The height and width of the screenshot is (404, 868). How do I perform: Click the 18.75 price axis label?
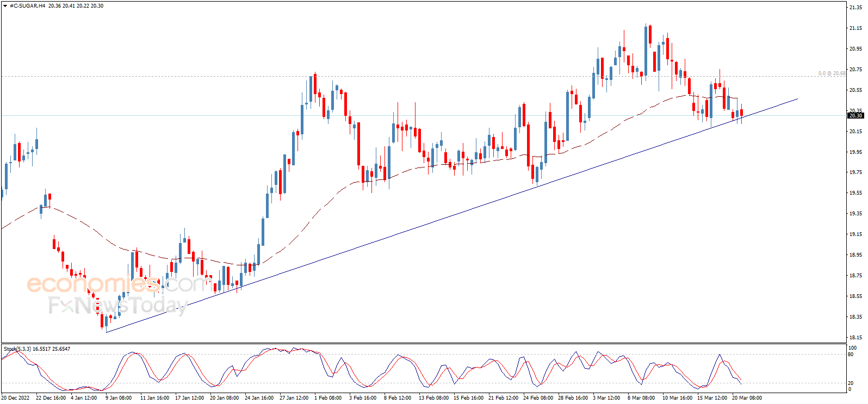point(855,276)
